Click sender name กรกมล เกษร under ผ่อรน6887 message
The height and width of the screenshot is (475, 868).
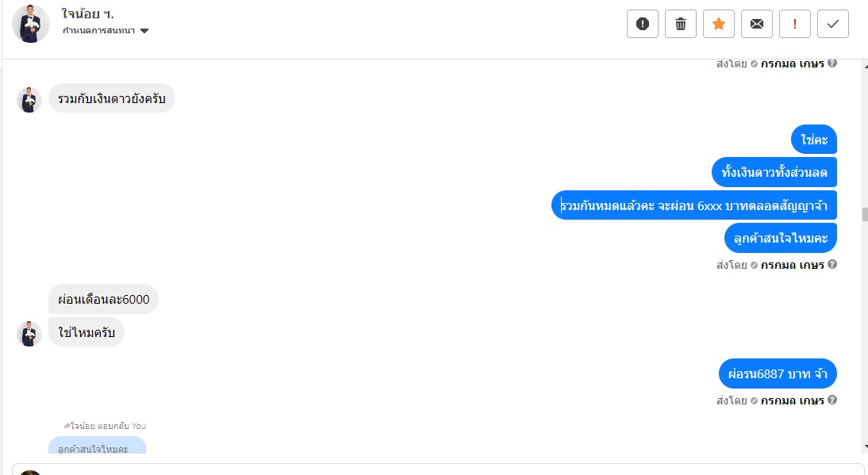point(792,400)
